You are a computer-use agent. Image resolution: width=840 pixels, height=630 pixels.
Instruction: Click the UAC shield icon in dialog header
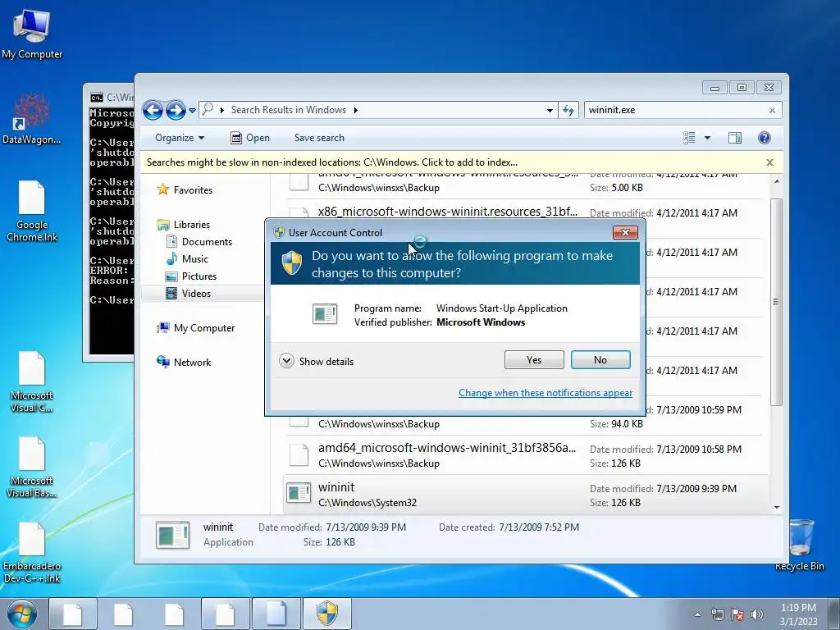point(292,263)
